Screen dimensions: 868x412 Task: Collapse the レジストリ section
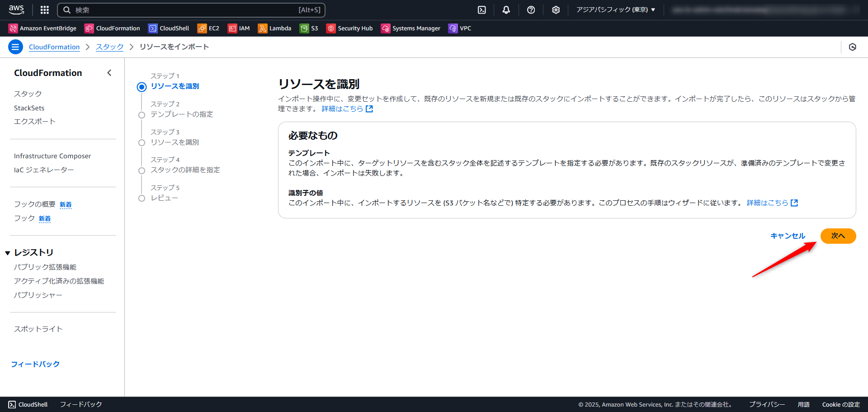tap(8, 253)
